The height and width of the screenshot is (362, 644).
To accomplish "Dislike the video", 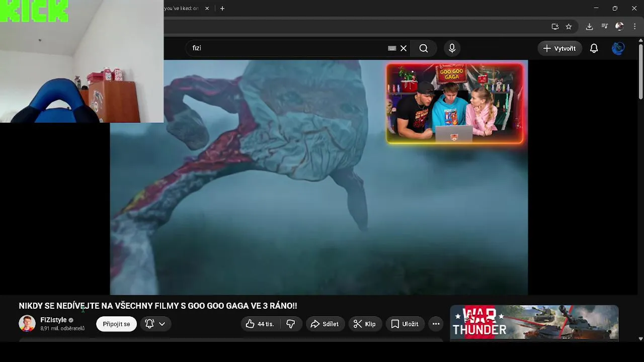I will 290,324.
